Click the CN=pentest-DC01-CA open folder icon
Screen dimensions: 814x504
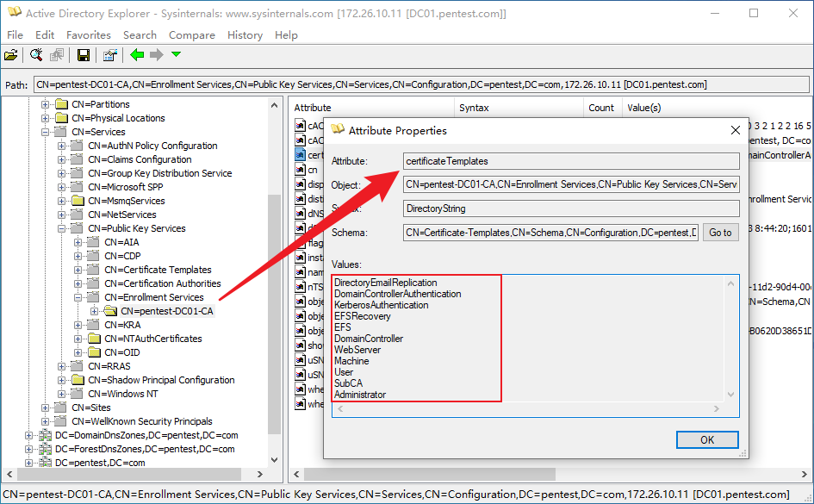(x=110, y=311)
